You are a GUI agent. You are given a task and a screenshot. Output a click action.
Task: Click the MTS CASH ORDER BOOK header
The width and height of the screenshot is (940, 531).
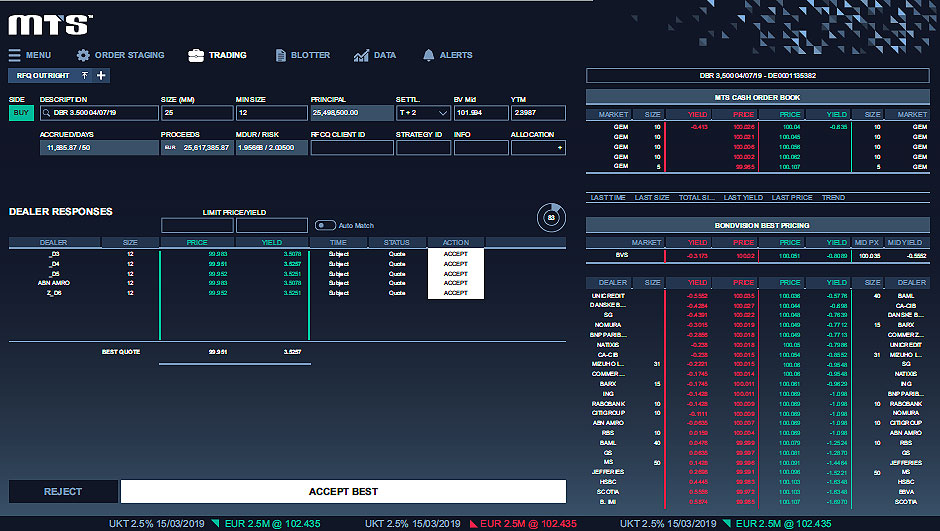(x=757, y=97)
